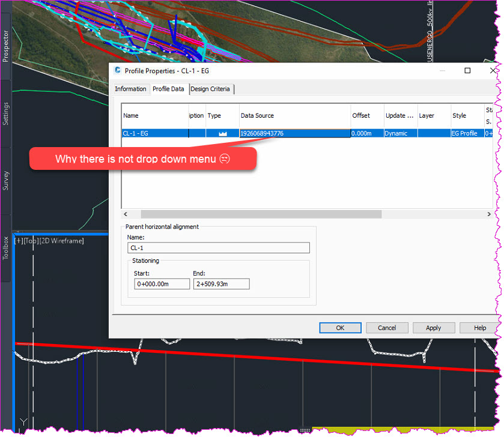Screen dimensions: 504x437
Task: Click the Type column header
Action: [222, 116]
